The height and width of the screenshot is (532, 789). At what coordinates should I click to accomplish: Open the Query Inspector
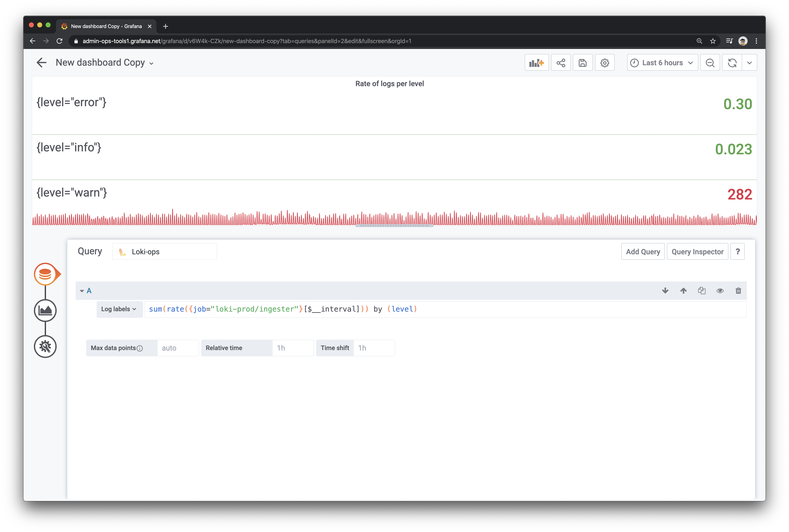pos(697,251)
